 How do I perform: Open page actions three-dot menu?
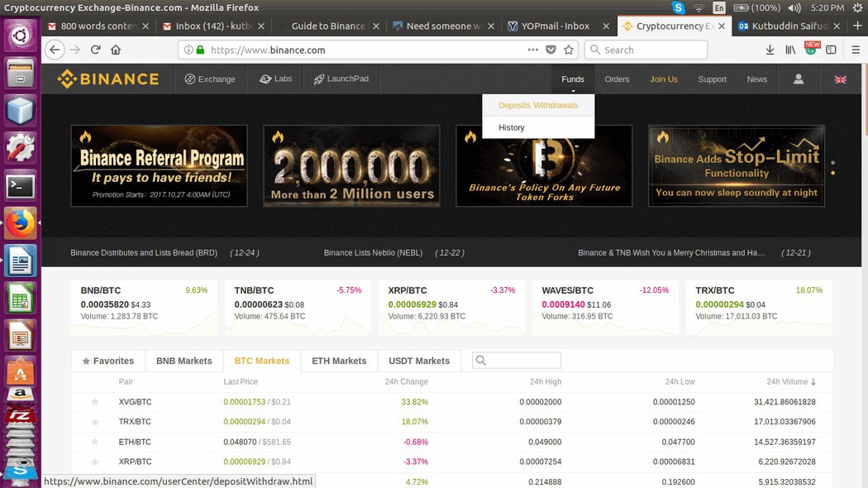[532, 50]
